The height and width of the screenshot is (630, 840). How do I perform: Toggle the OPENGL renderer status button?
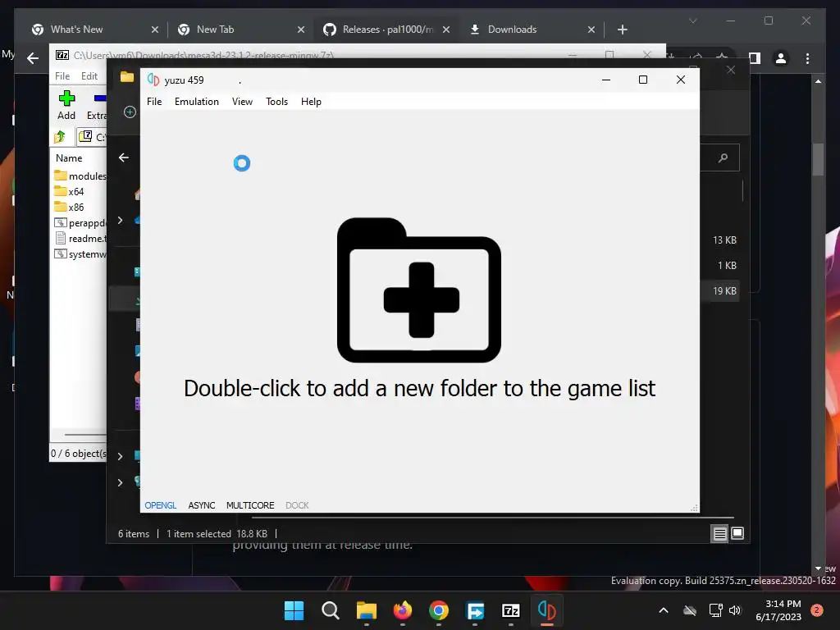coord(160,505)
